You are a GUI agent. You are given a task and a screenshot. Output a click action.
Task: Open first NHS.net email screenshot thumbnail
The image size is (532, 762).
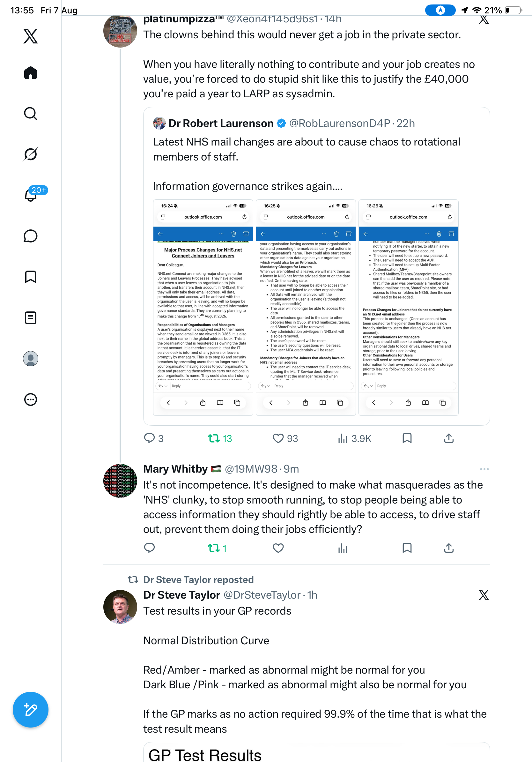point(203,307)
